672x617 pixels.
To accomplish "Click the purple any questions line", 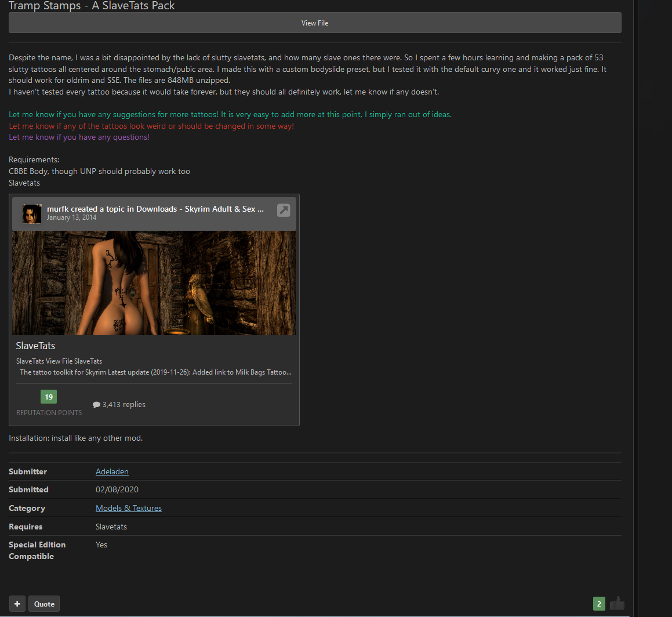I will click(x=79, y=137).
